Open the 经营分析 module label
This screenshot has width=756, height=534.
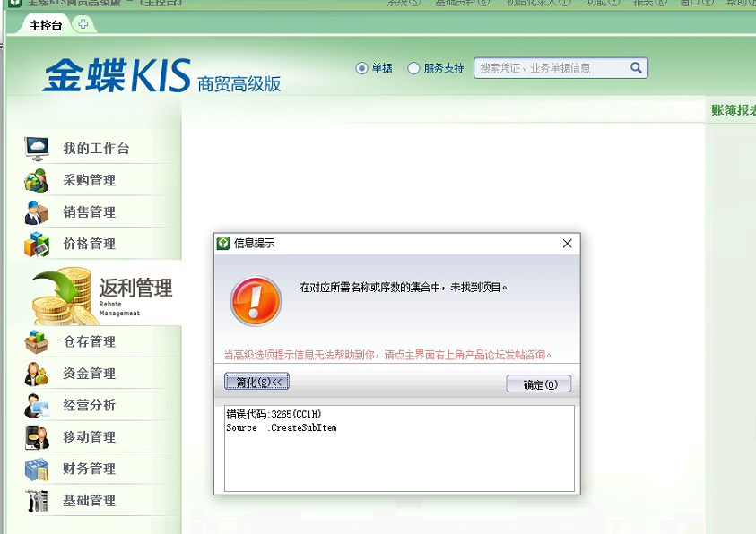pyautogui.click(x=90, y=406)
